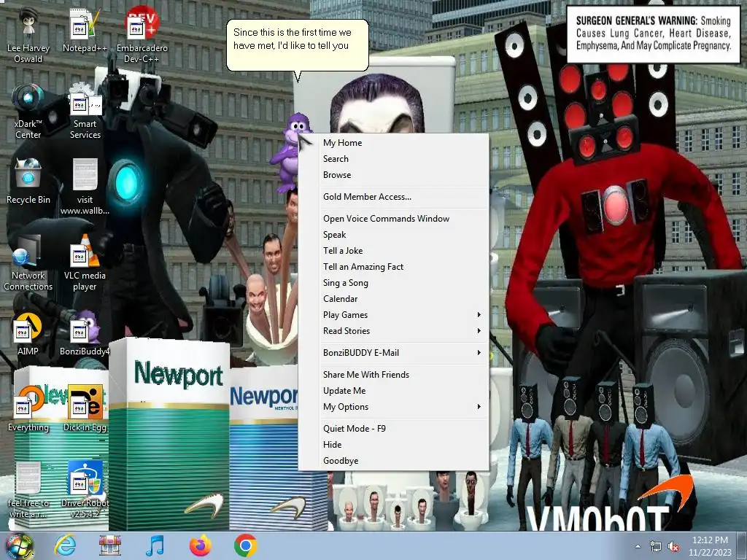The height and width of the screenshot is (560, 747).
Task: Select the BonziBuddy4 desktop shortcut
Action: (x=85, y=334)
